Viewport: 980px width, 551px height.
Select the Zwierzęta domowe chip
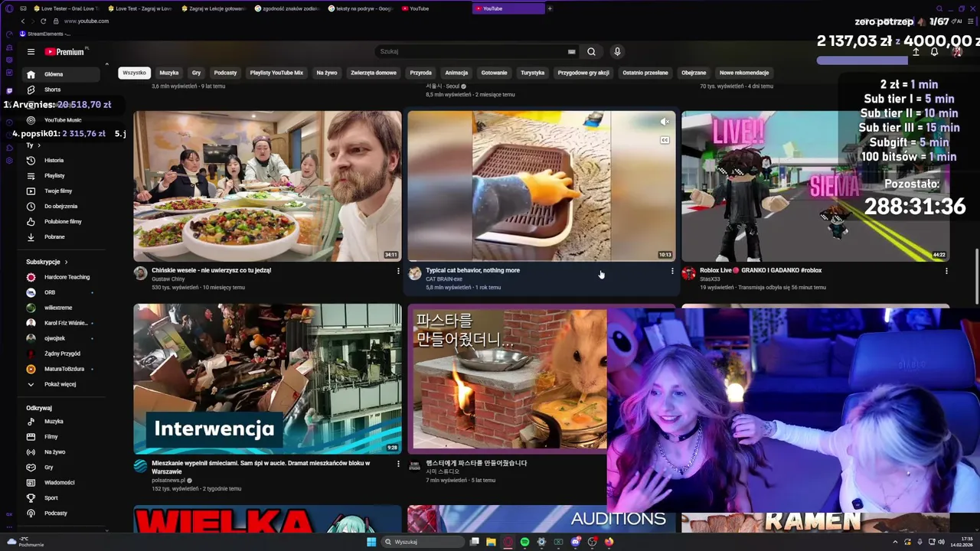374,73
